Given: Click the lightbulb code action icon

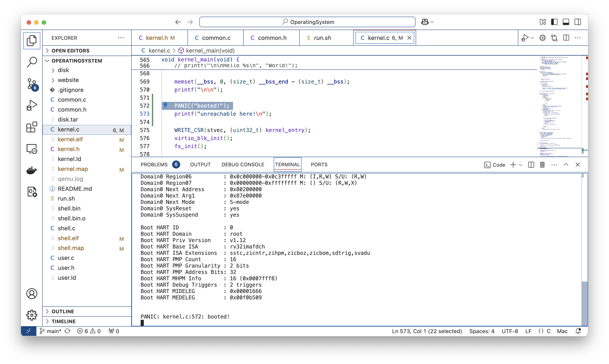Looking at the screenshot, I should coord(165,105).
